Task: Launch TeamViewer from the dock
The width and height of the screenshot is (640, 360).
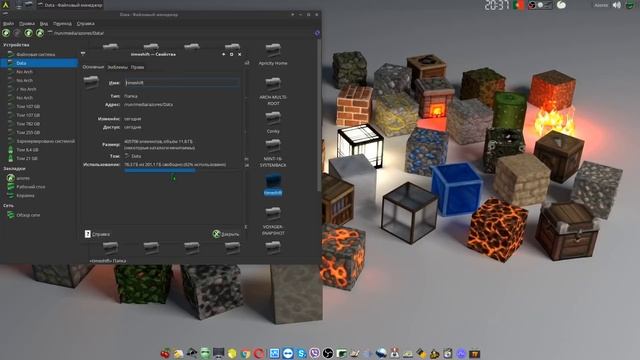Action: point(288,353)
